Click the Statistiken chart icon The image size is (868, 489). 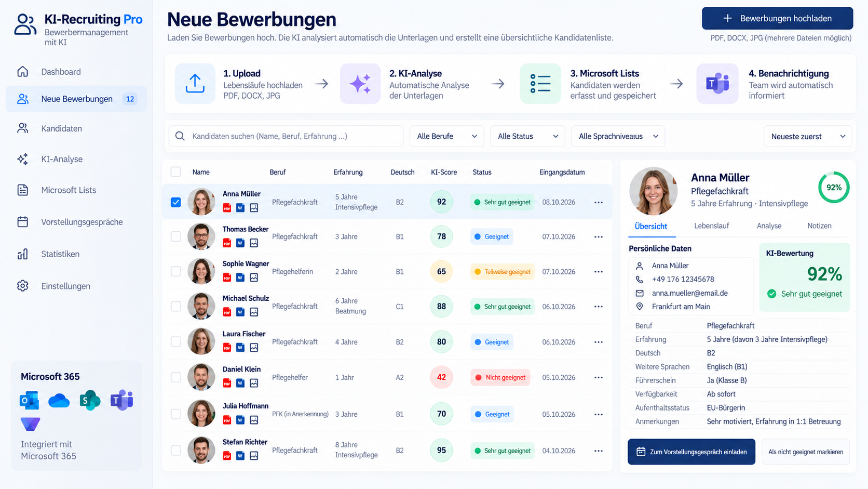tap(22, 254)
